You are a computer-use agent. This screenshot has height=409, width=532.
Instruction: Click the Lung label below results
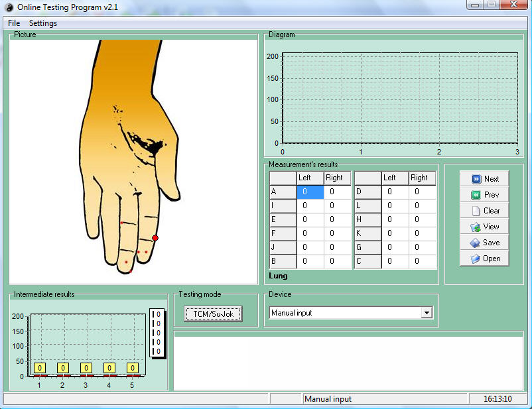tap(278, 276)
